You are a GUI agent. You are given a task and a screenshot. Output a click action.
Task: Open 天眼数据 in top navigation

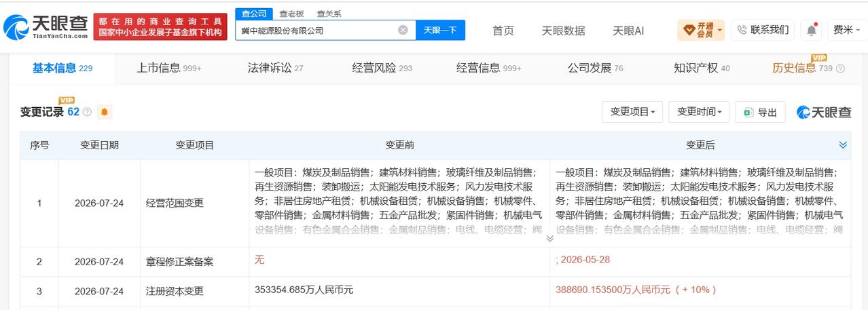563,31
